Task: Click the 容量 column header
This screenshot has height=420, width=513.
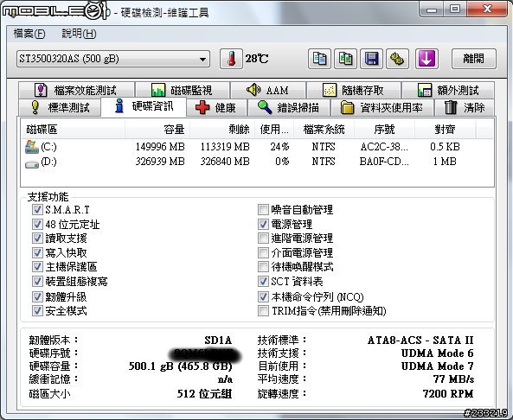Action: pos(157,130)
